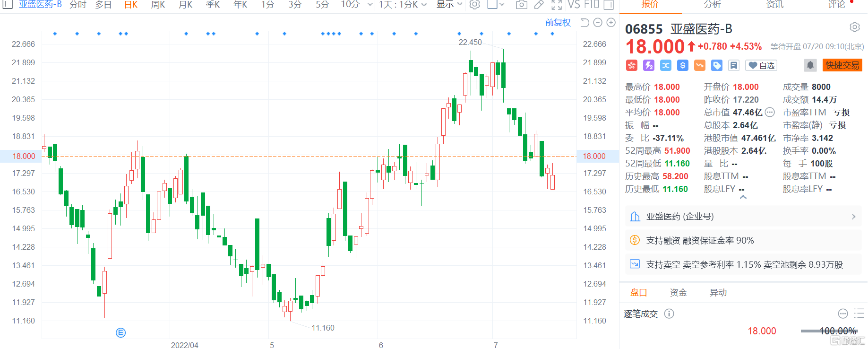The image size is (868, 349).
Task: Open chart layout square dropdown
Action: (x=496, y=5)
